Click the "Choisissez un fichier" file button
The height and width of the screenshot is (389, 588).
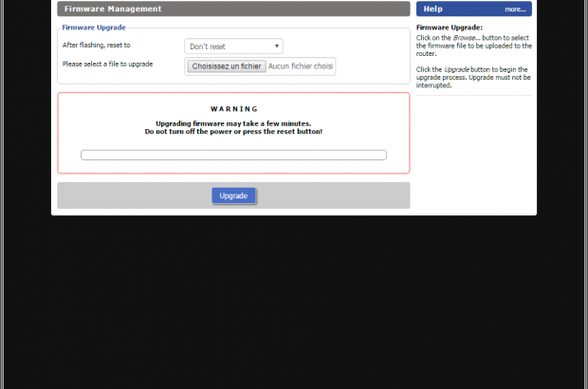click(225, 66)
